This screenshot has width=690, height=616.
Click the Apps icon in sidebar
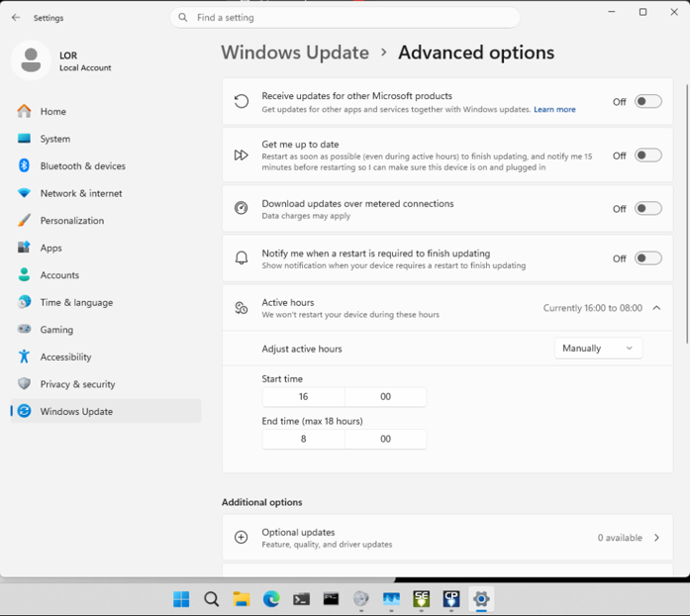(24, 248)
